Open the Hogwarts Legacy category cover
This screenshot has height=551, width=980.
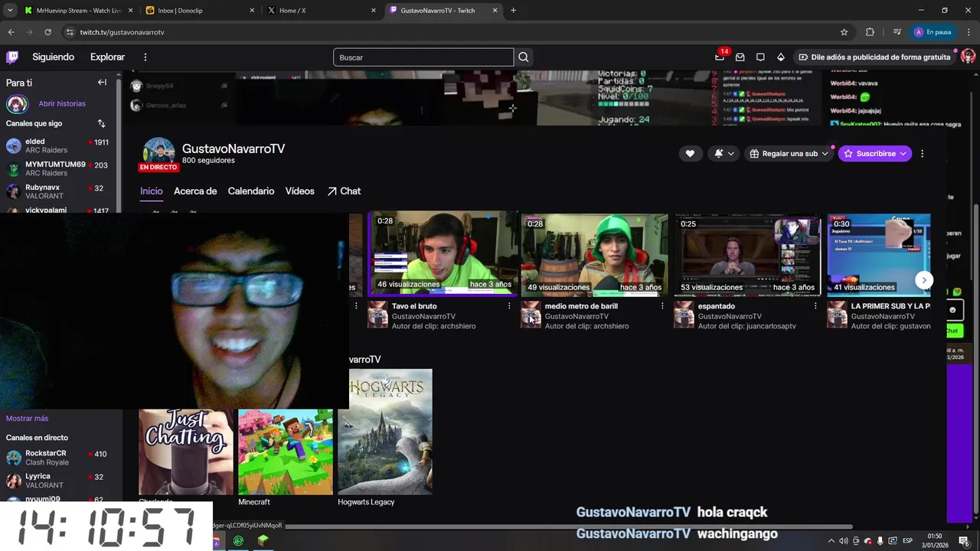click(x=385, y=432)
